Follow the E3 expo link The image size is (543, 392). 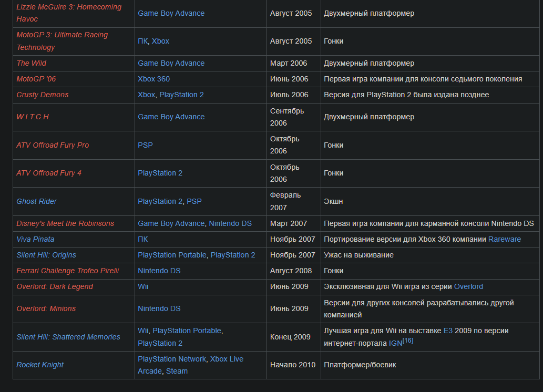(448, 331)
